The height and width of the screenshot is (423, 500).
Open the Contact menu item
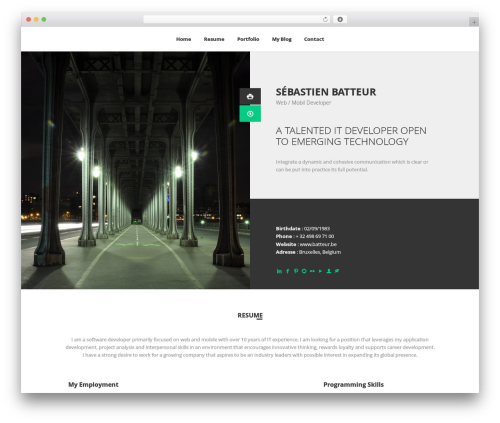pos(314,39)
